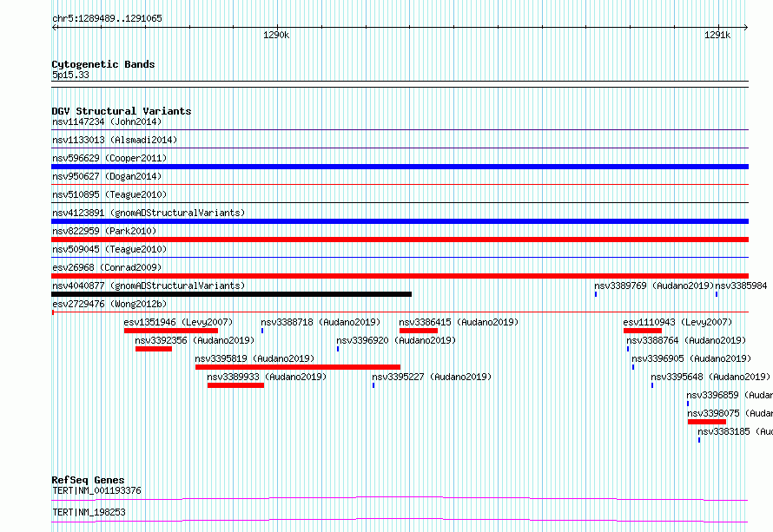Click the nsv3389769 (Audano2019) blue marker
Viewport: 773px width, 532px height.
596,294
